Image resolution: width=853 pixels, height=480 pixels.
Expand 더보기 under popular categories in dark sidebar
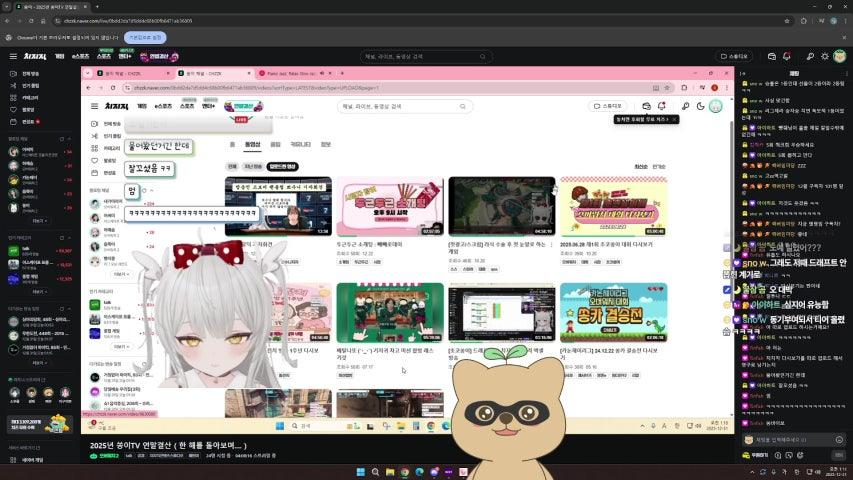click(39, 292)
